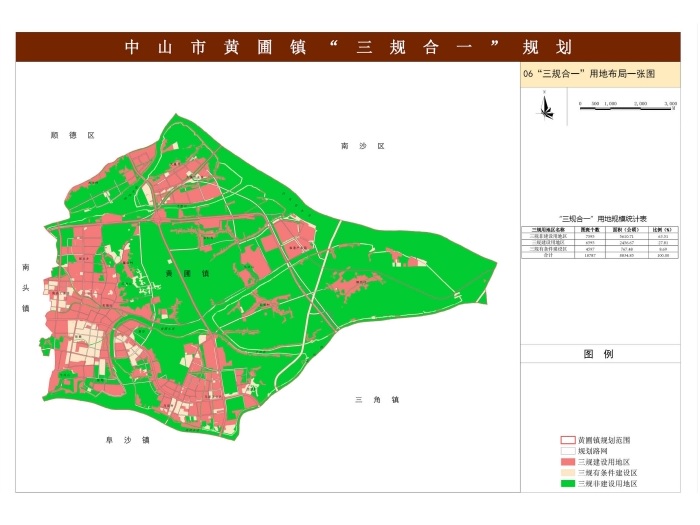Click the 三规非建设用地区 legend text label

[x=607, y=484]
